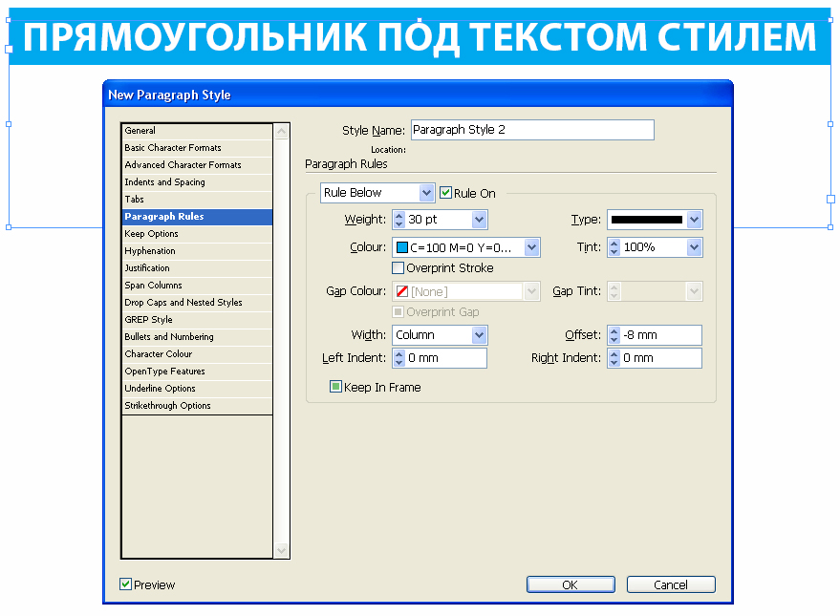The width and height of the screenshot is (840, 616).
Task: Click the OK button
Action: point(571,584)
